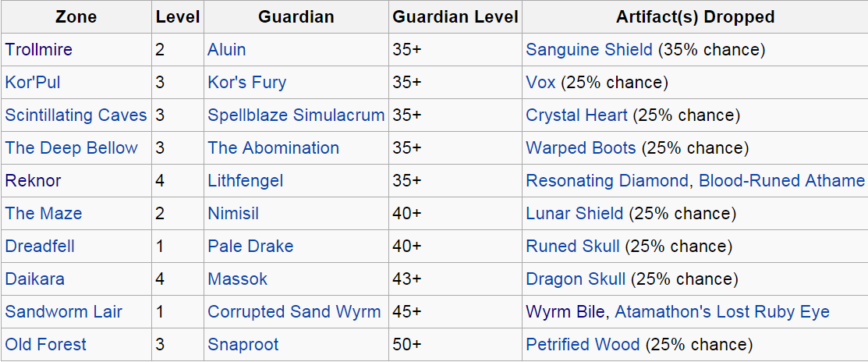Click the Guardian Level column header
Screen dimensions: 868x362
pos(455,17)
